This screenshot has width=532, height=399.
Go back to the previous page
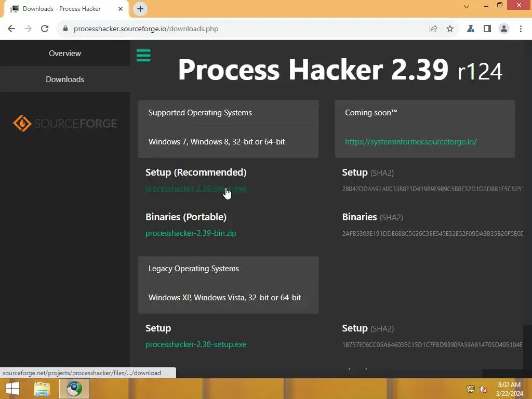(x=11, y=29)
